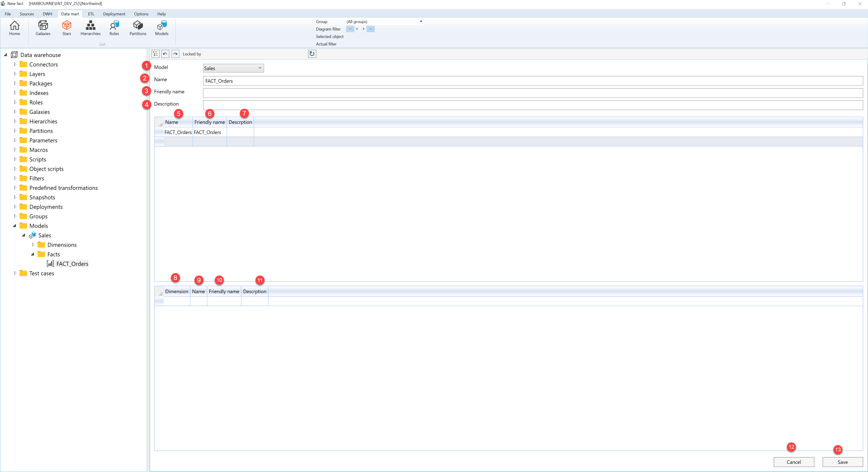Click the FACT_Orders fact icon in tree
Image resolution: width=868 pixels, height=472 pixels.
coord(50,263)
